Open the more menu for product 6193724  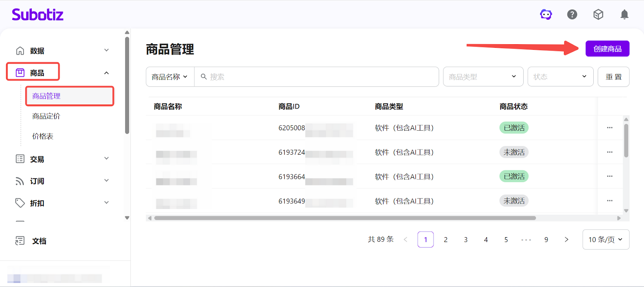(x=609, y=152)
